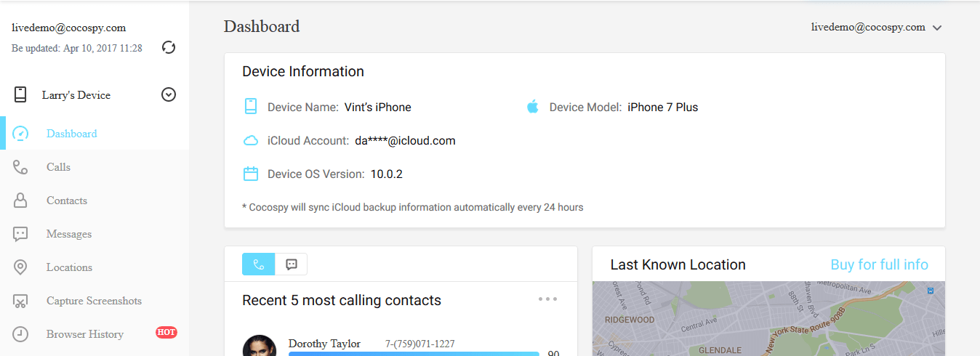
Task: Click the Dashboard gauge icon
Action: click(21, 134)
